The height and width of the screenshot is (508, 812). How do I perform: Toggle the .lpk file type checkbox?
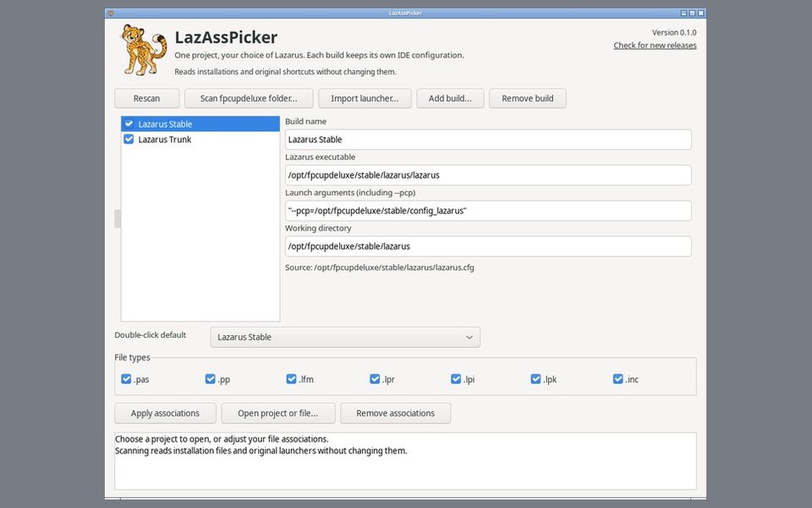point(535,379)
